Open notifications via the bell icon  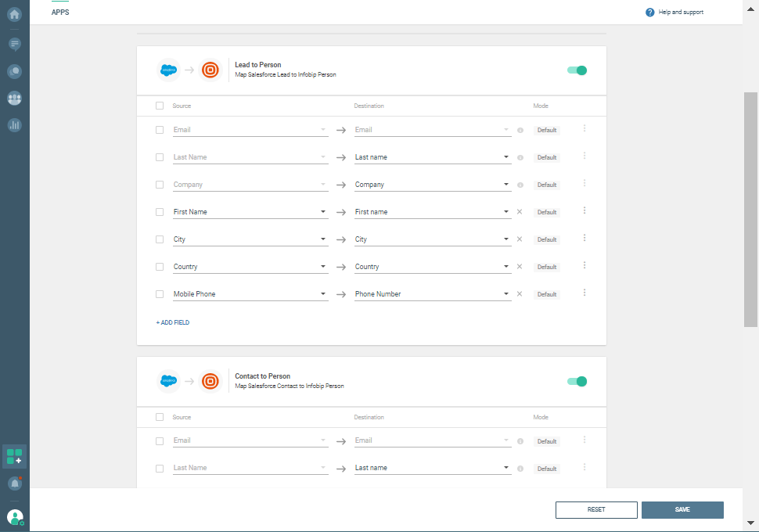14,483
